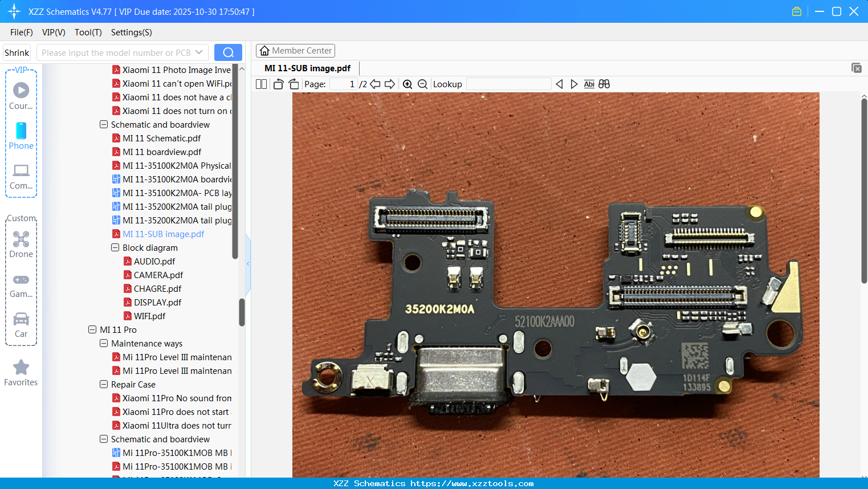The width and height of the screenshot is (868, 489).
Task: Enable the dual-page layout view
Action: pyautogui.click(x=260, y=84)
